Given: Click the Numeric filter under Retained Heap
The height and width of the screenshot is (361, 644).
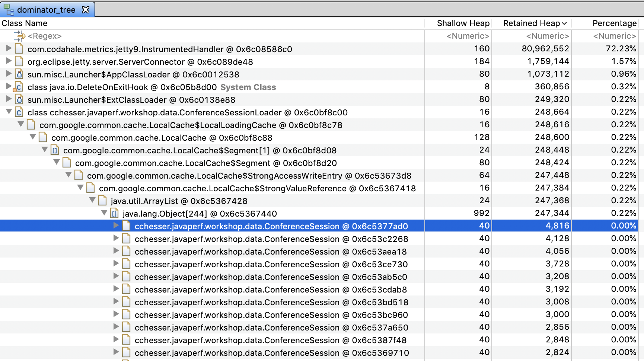Looking at the screenshot, I should 548,36.
